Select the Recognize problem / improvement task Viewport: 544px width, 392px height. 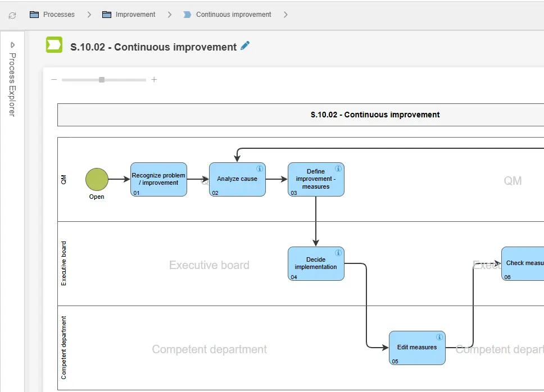158,179
